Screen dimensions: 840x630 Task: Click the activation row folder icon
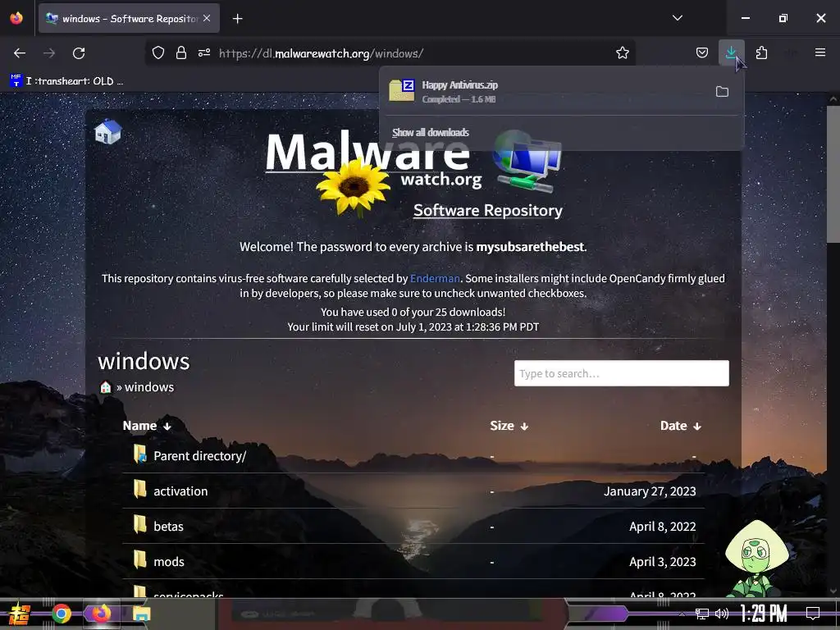pyautogui.click(x=139, y=489)
